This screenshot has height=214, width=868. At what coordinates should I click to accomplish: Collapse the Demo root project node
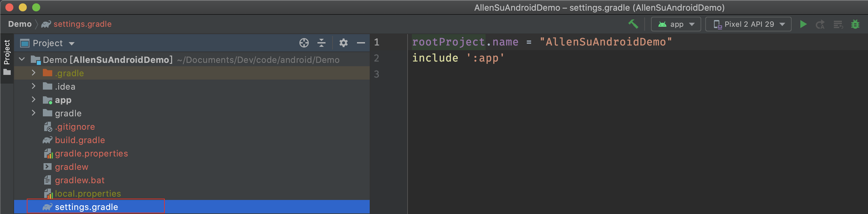click(22, 60)
